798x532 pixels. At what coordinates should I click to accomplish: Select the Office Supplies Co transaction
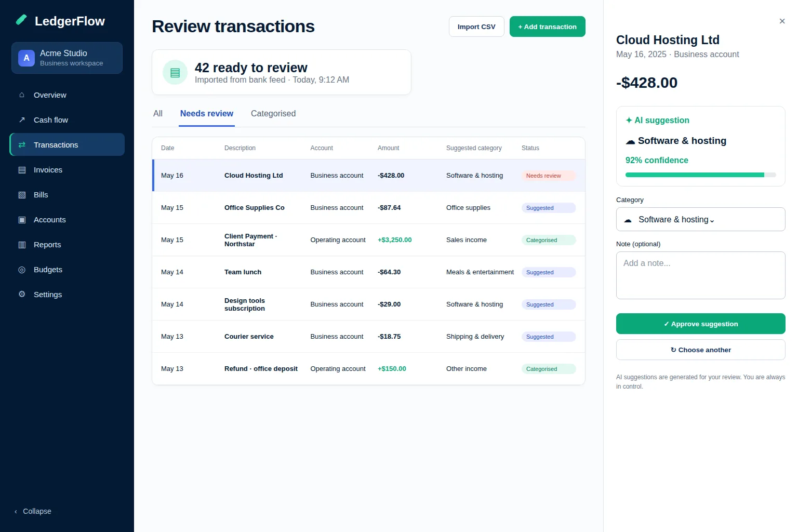click(x=368, y=208)
